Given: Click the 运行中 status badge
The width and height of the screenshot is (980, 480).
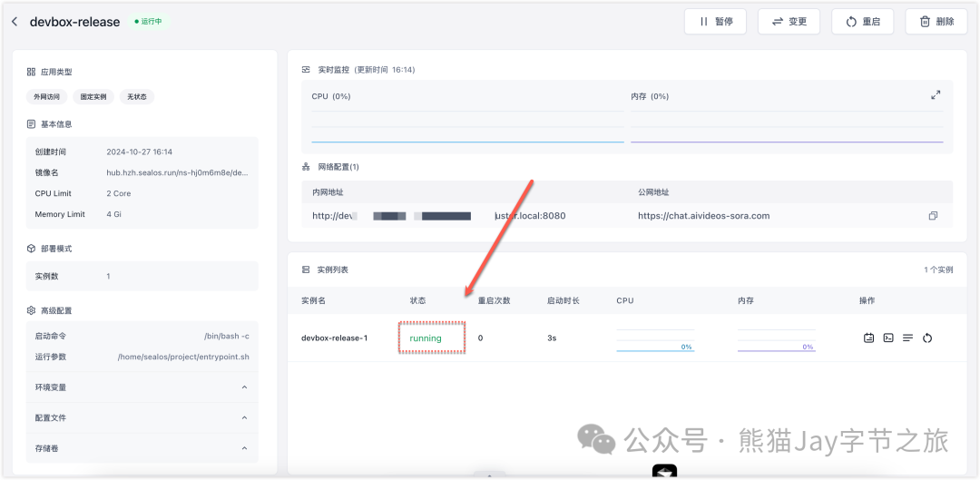Looking at the screenshot, I should pyautogui.click(x=148, y=21).
